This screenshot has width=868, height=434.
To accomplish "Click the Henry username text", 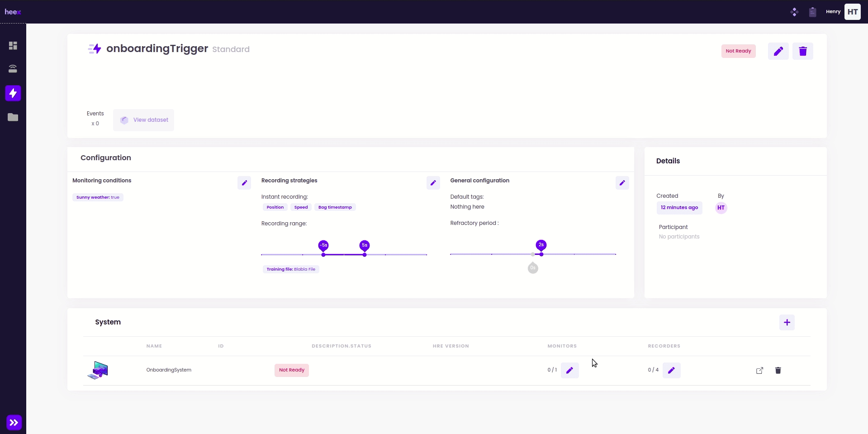I will [833, 12].
